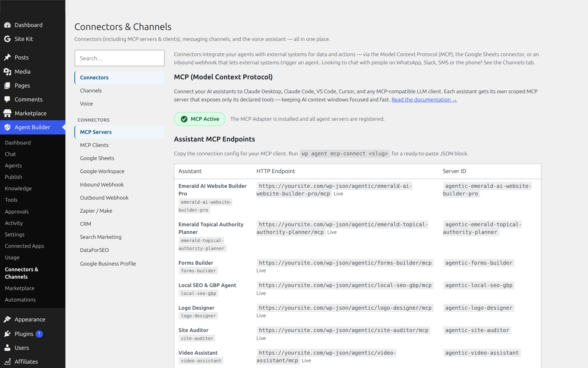Click the emerald-topical-authority-planner HTTP endpoint URL

[342, 228]
